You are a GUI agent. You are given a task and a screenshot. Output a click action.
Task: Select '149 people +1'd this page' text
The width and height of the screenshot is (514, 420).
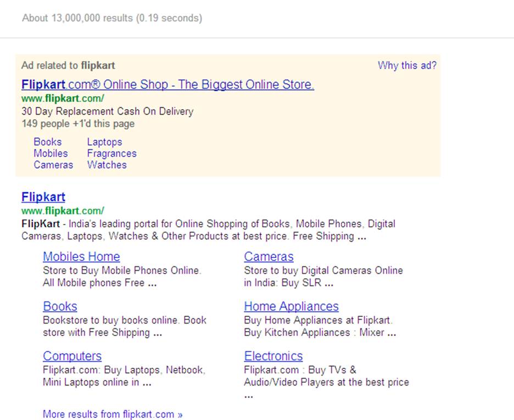click(78, 124)
